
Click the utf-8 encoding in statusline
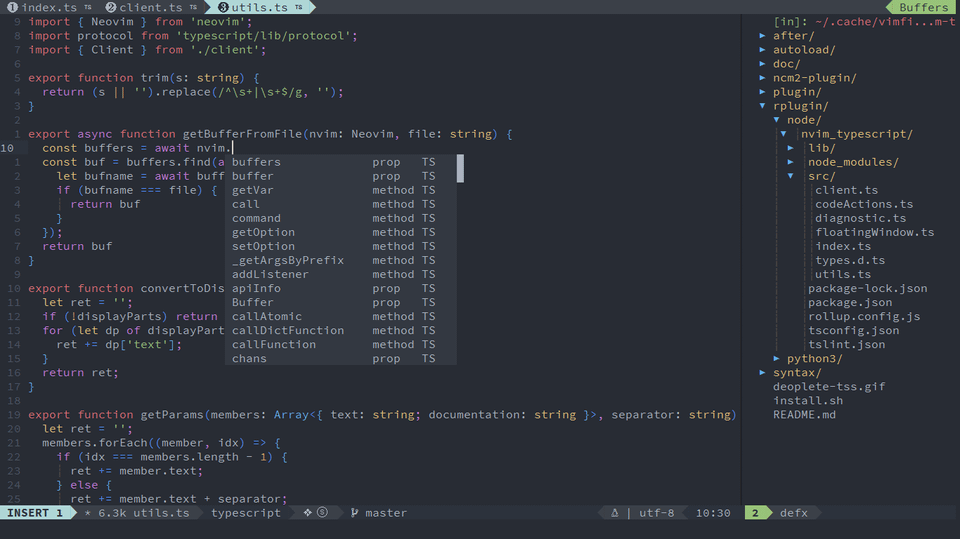point(657,513)
